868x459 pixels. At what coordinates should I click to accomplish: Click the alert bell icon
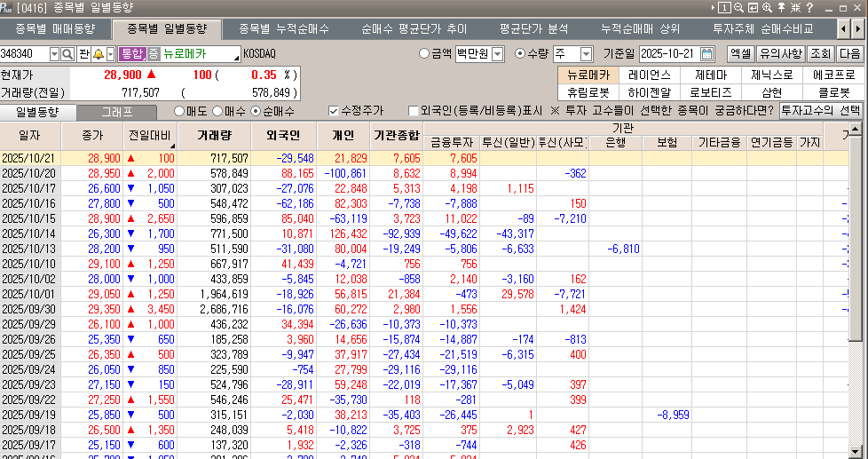[x=99, y=54]
